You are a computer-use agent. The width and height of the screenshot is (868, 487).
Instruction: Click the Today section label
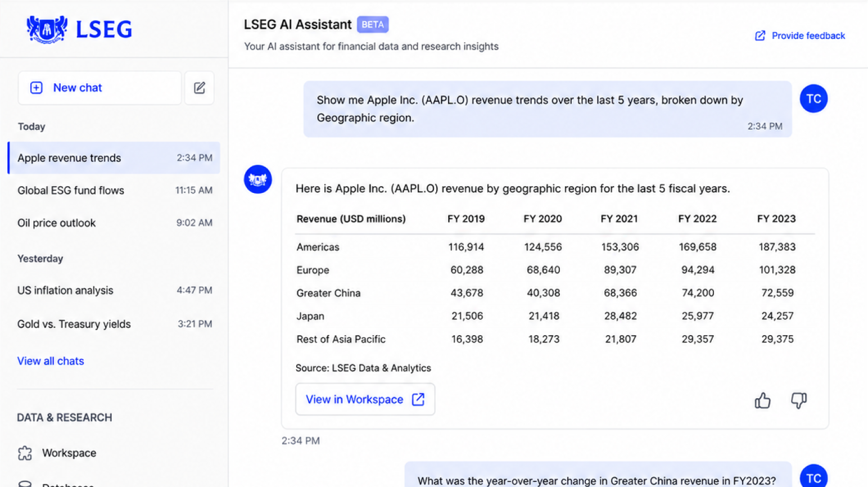31,127
